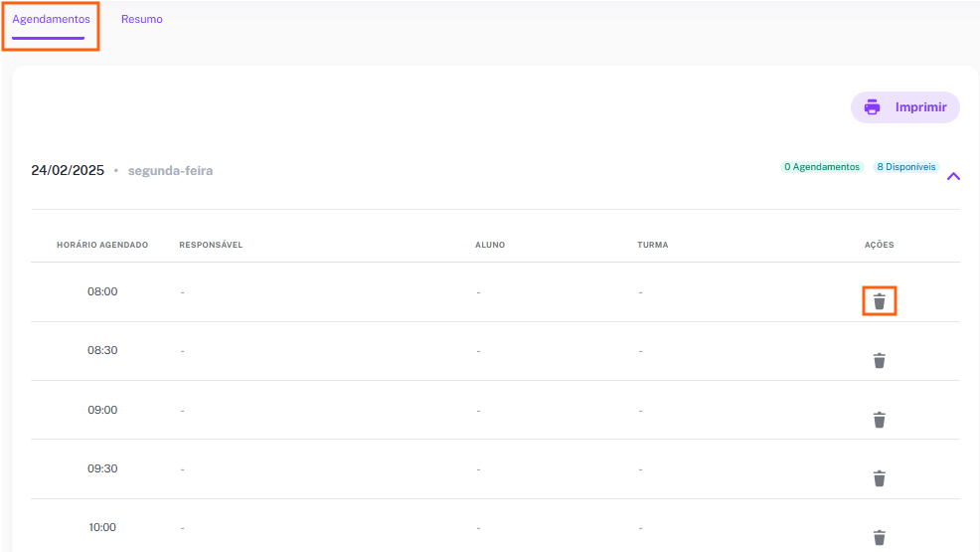The width and height of the screenshot is (980, 552).
Task: Click the Aluno column header
Action: [x=490, y=245]
